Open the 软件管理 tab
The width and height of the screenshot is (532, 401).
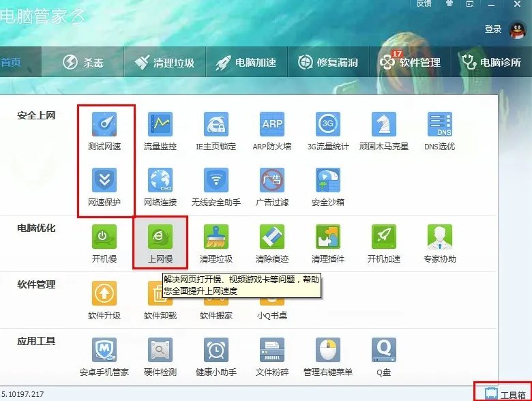410,63
